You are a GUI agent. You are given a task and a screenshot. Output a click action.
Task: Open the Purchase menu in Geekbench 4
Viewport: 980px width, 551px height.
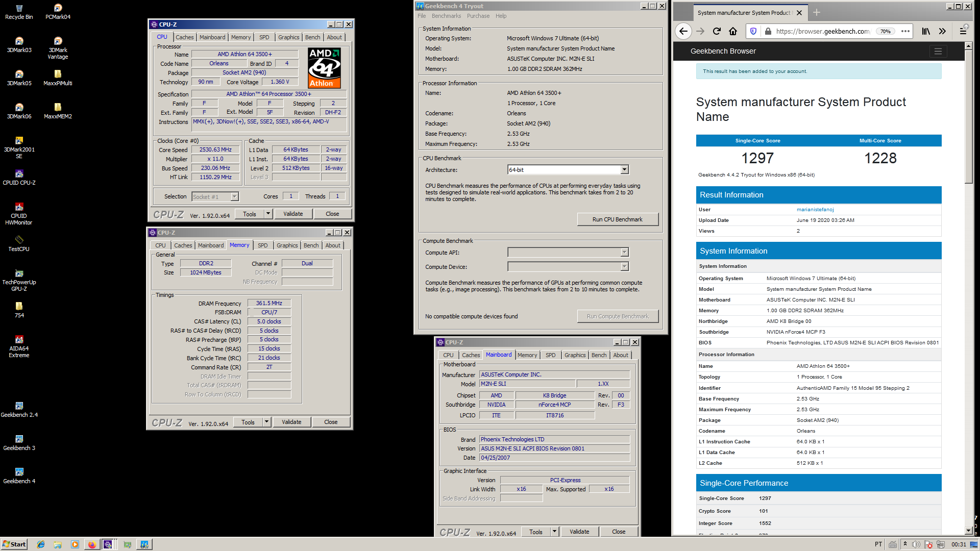[x=478, y=16]
